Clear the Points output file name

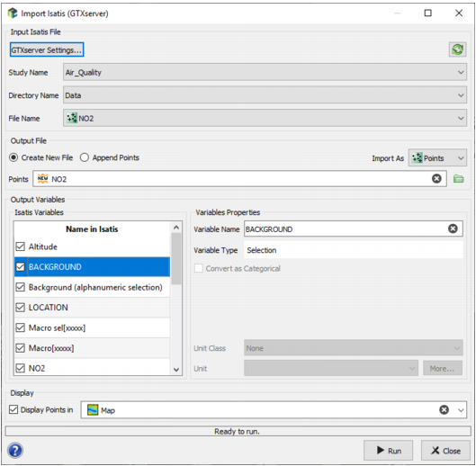tap(436, 179)
